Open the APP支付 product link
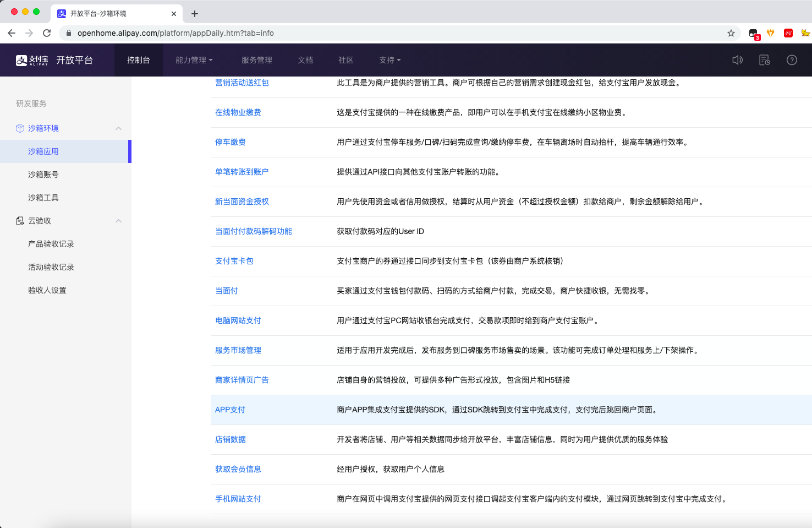812x528 pixels. (x=230, y=410)
